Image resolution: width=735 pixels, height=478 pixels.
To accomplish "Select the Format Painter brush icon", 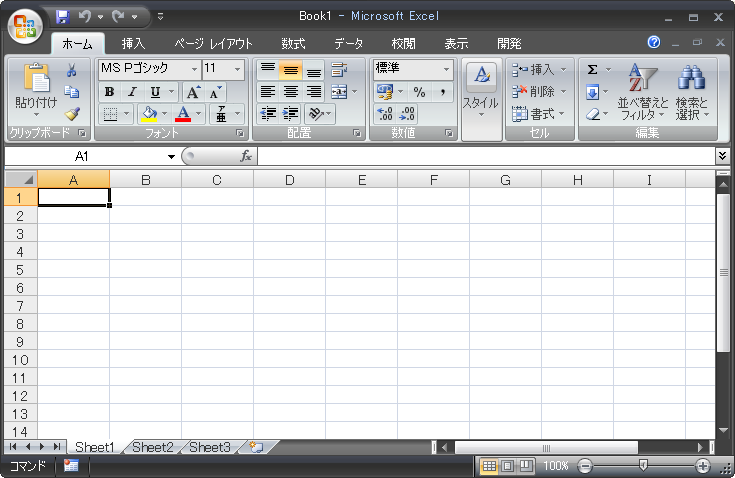I will pyautogui.click(x=71, y=114).
